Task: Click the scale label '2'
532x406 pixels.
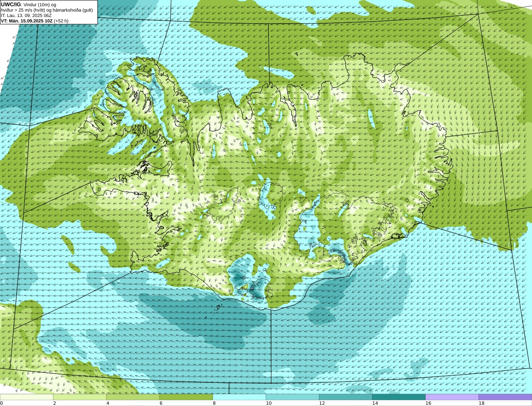Action: 54,403
